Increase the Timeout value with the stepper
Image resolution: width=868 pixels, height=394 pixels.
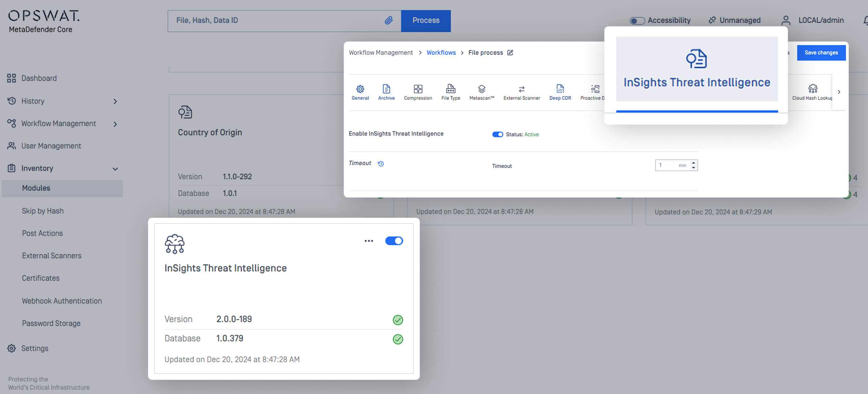coord(694,163)
